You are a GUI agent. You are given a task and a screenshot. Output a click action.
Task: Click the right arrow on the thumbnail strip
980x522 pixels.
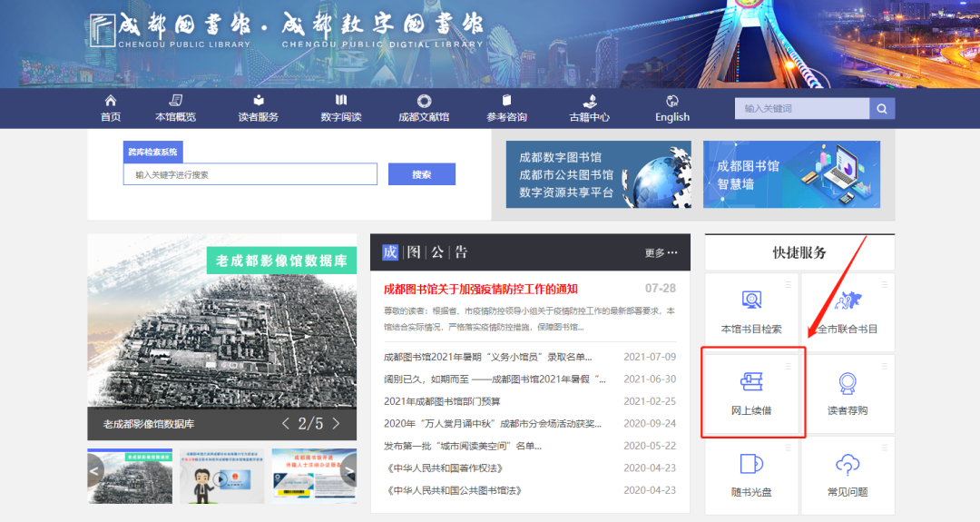click(348, 471)
